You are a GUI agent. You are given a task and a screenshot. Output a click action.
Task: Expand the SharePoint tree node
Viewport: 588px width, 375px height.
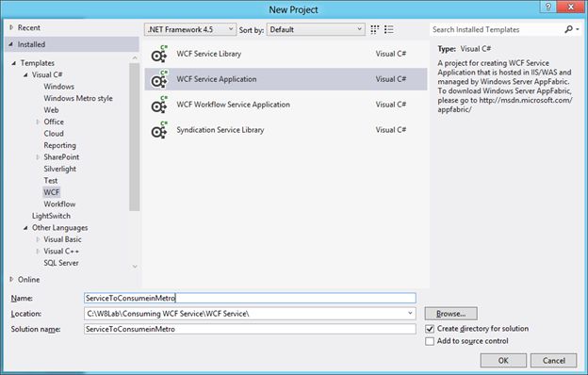coord(38,156)
